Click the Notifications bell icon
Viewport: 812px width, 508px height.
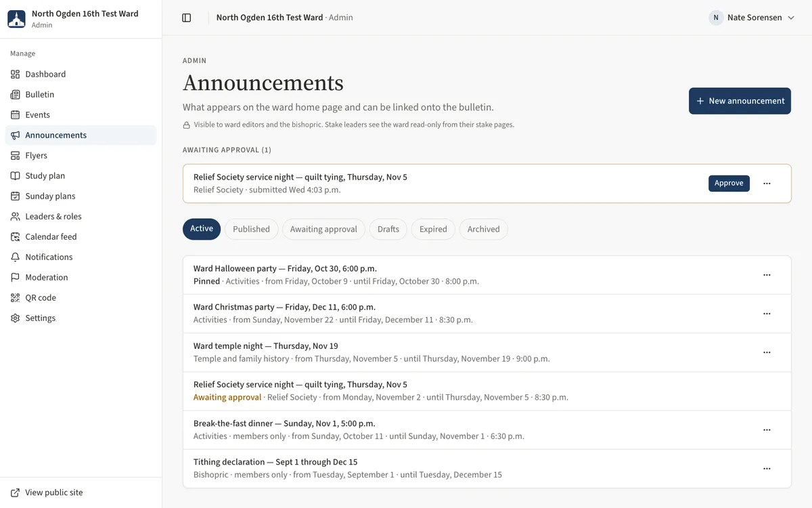15,257
